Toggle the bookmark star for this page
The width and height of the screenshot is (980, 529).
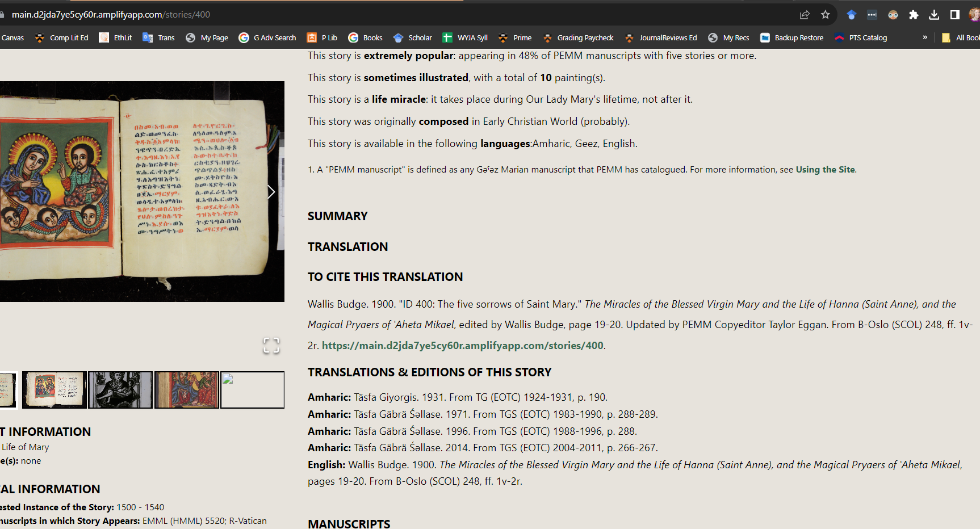pos(825,15)
